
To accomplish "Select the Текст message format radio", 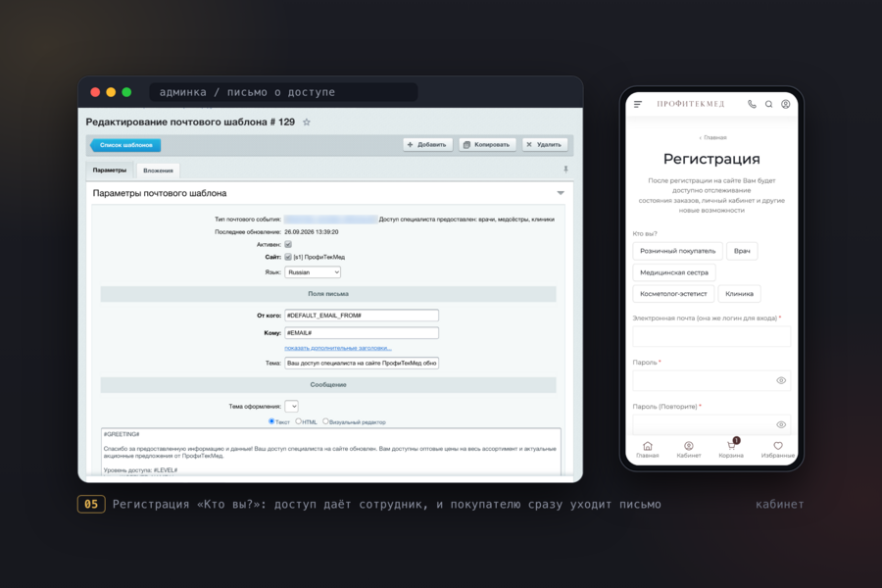I will 271,420.
